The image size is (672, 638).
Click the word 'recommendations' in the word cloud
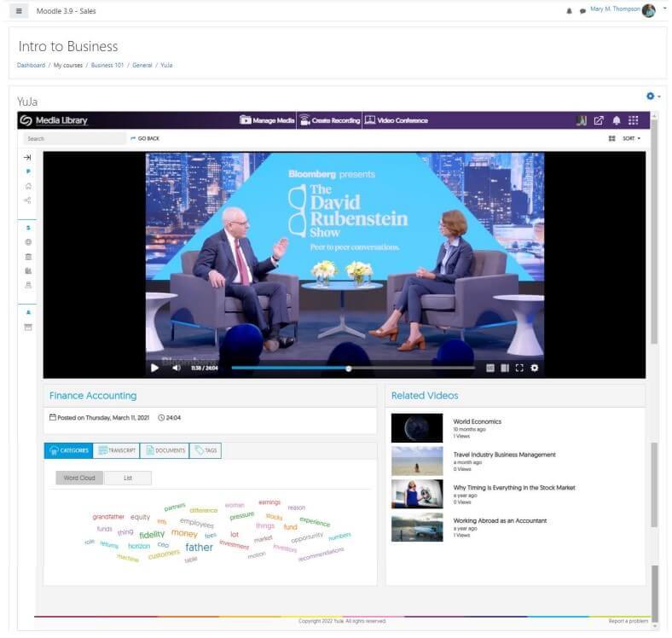(321, 554)
